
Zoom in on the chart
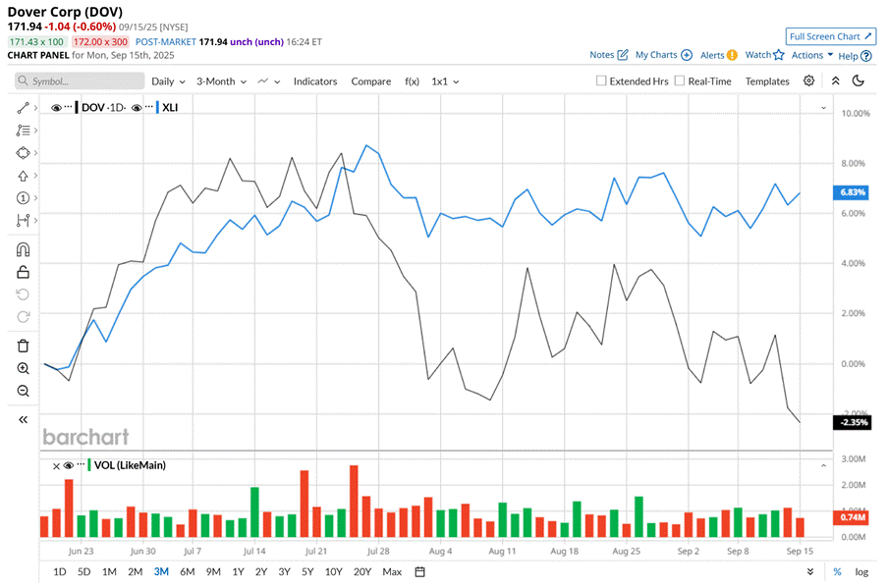(x=23, y=369)
